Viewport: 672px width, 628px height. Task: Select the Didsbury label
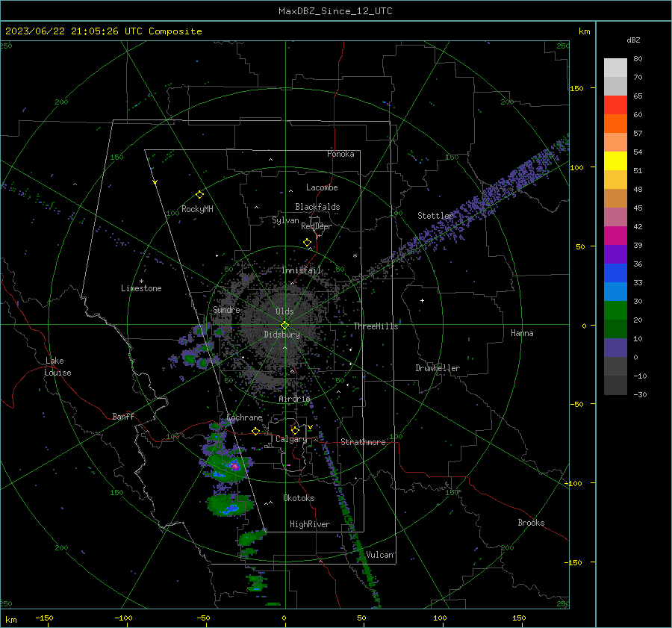click(x=281, y=335)
